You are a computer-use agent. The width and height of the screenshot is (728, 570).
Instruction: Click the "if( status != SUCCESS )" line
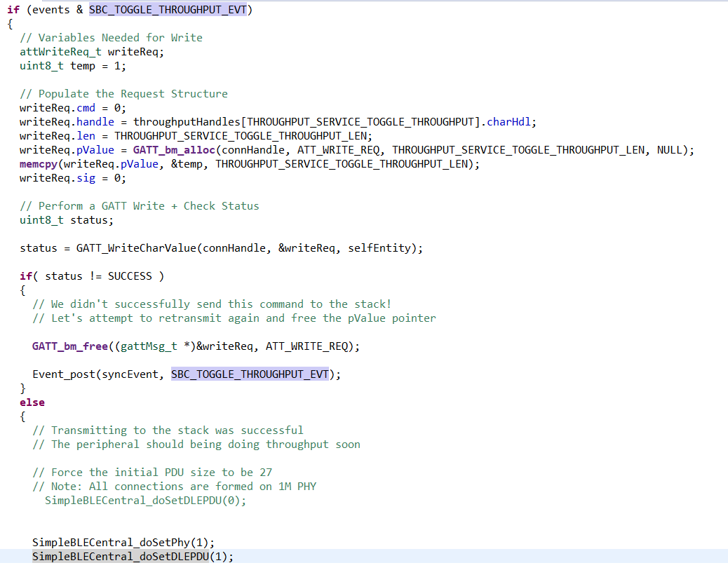[x=92, y=276]
